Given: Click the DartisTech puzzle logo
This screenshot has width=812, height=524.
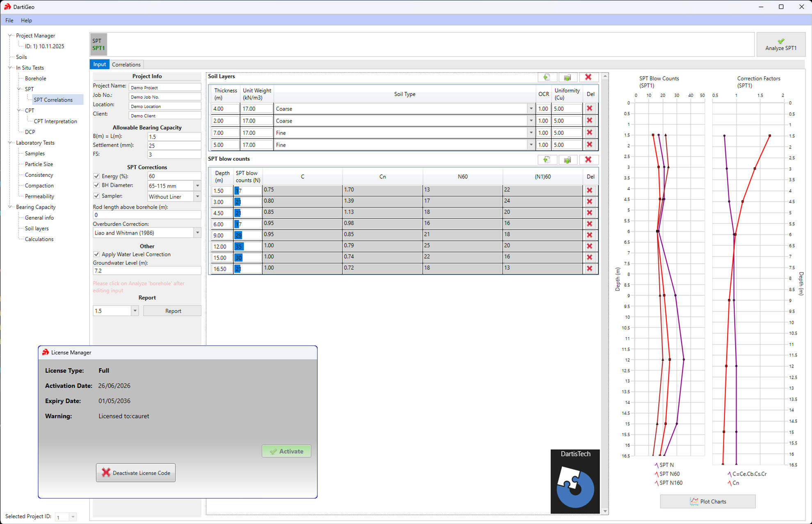Looking at the screenshot, I should pyautogui.click(x=575, y=481).
